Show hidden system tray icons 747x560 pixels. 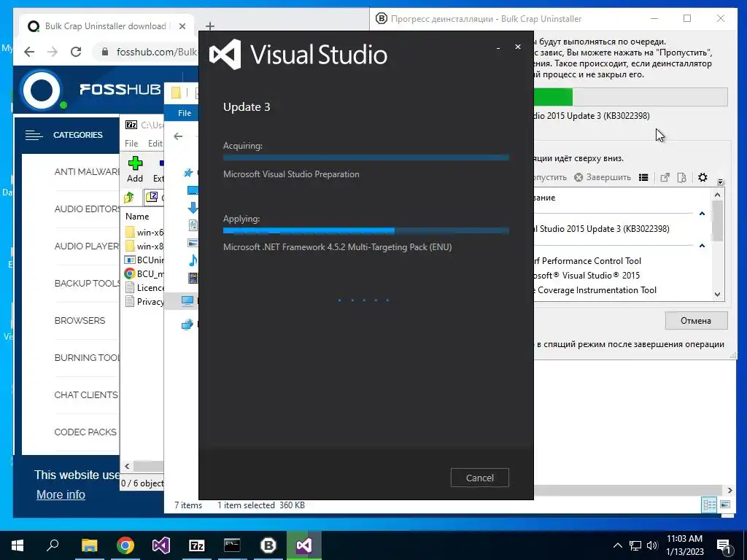617,545
